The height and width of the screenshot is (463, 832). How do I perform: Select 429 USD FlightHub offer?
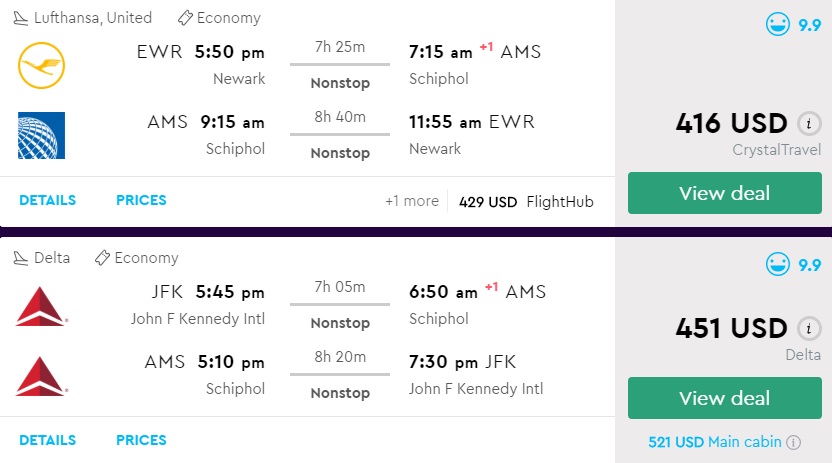(x=526, y=201)
